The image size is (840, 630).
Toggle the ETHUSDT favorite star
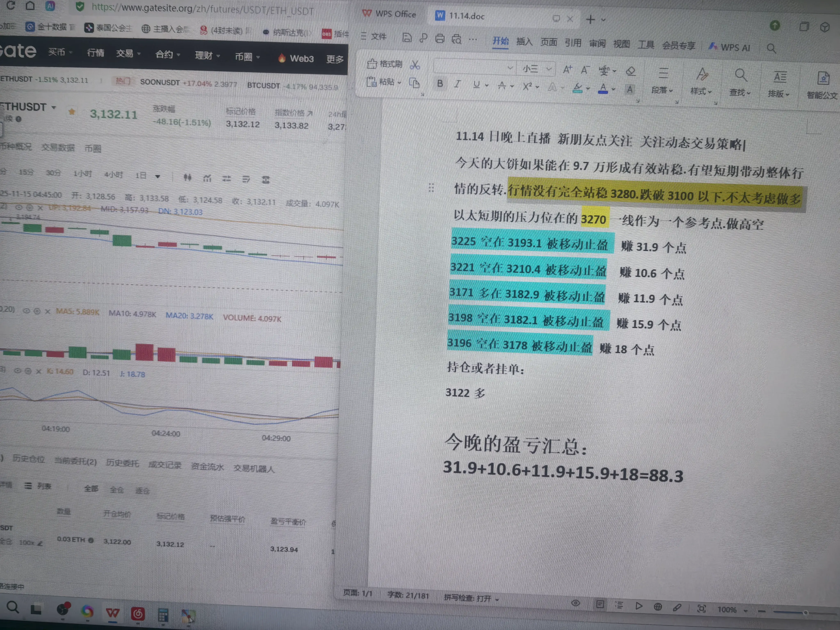[72, 112]
